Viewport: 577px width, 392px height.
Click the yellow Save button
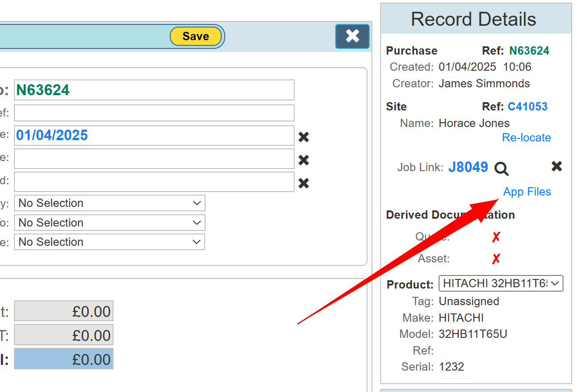(x=196, y=36)
